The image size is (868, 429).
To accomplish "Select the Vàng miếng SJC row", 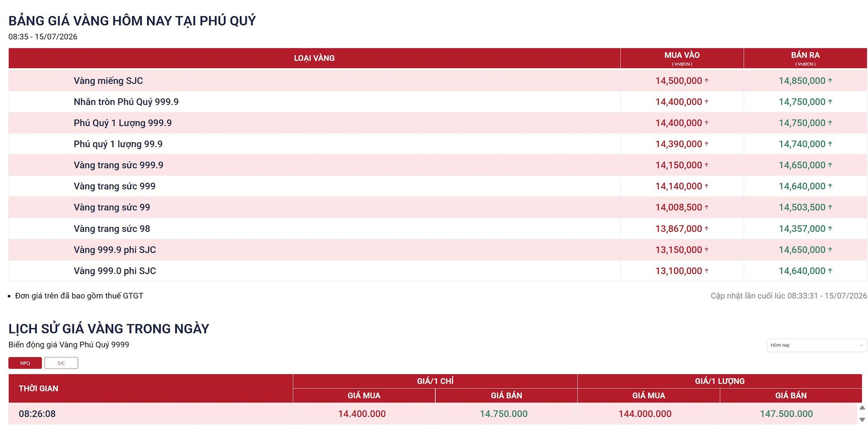I will [x=437, y=81].
